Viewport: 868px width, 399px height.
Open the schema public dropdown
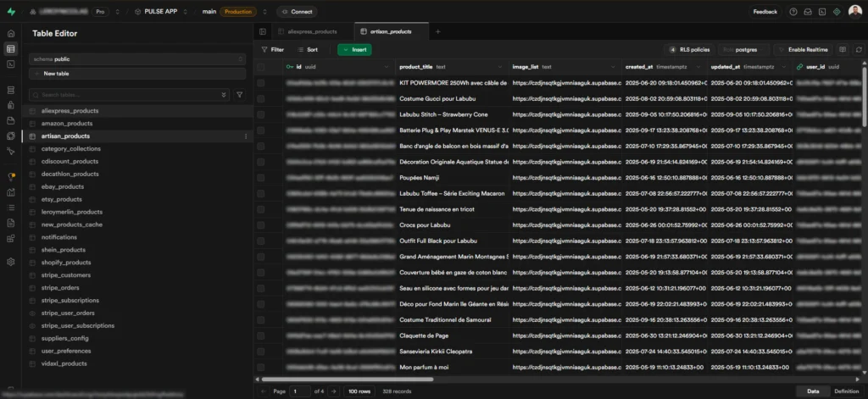coord(137,58)
